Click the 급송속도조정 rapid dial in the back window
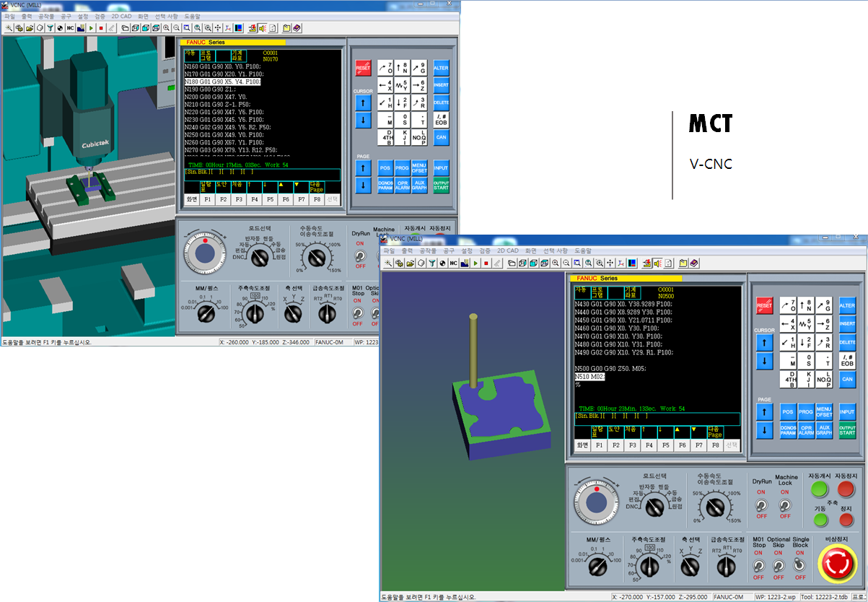The image size is (868, 602). click(328, 314)
